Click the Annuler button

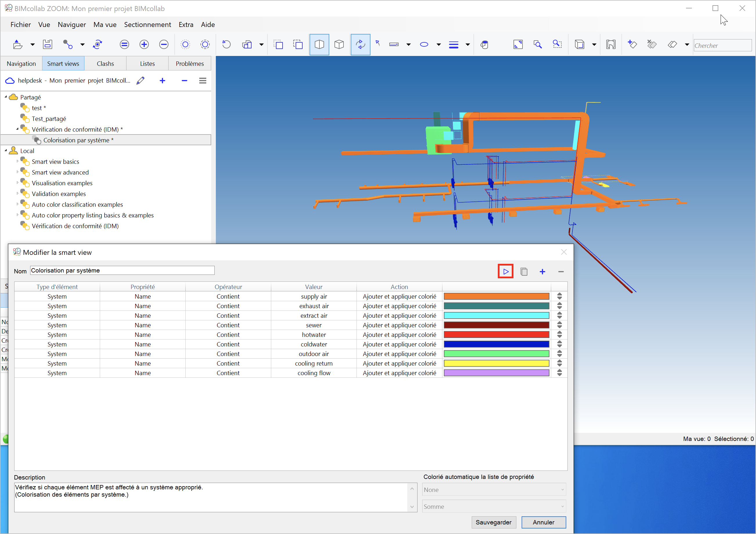tap(543, 522)
